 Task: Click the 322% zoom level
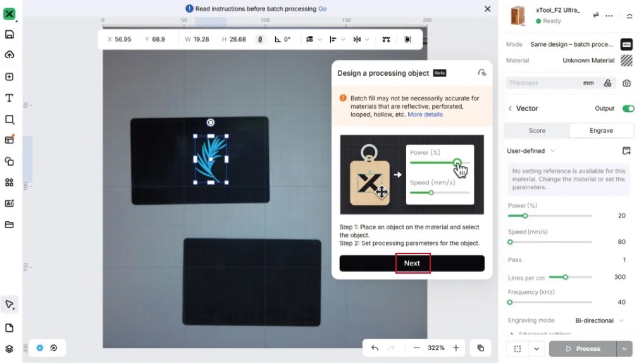point(436,348)
